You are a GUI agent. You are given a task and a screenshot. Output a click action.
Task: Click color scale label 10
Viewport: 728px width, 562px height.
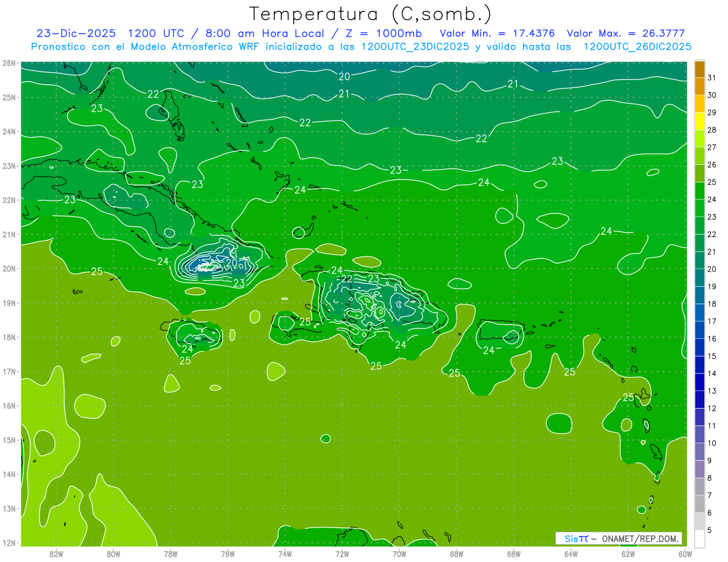[712, 443]
